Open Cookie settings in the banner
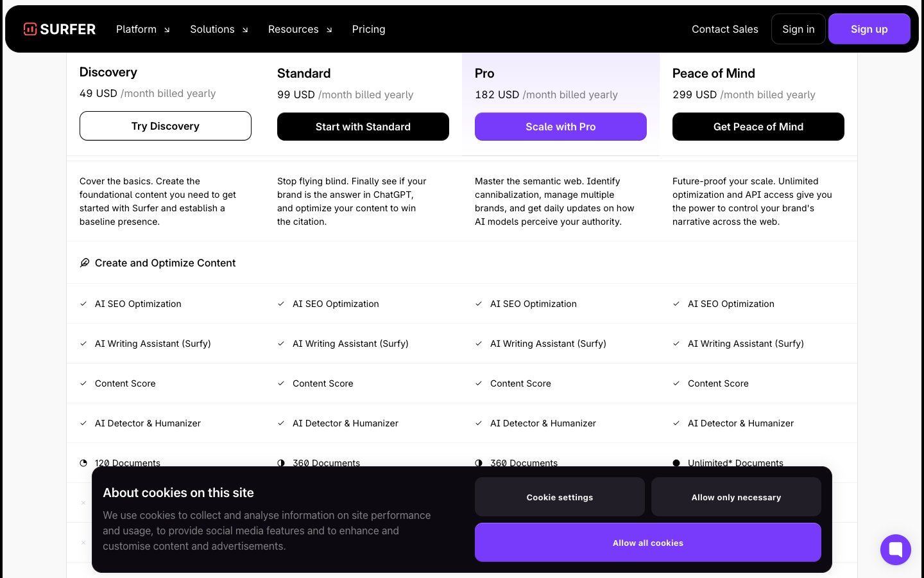Viewport: 924px width, 578px height. point(560,497)
